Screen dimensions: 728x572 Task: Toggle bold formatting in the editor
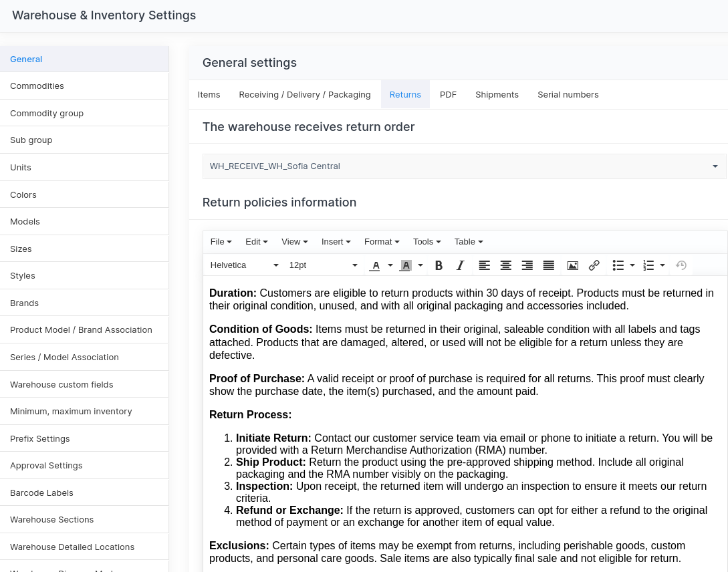439,265
